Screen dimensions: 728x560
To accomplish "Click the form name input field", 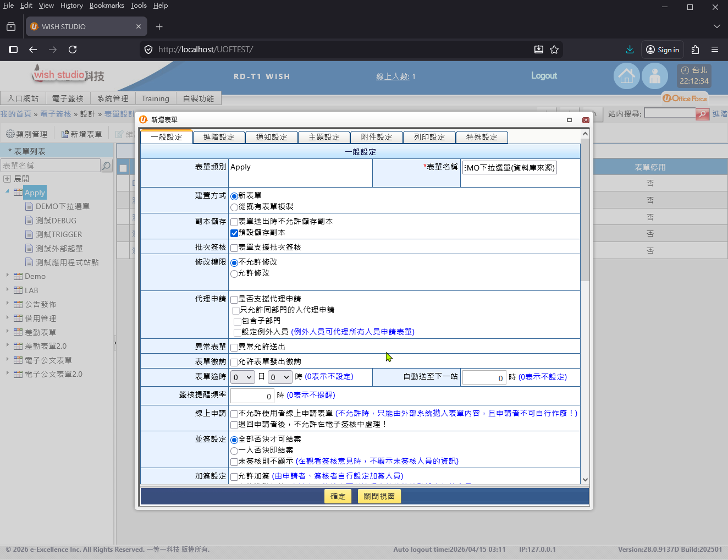I will tap(509, 168).
